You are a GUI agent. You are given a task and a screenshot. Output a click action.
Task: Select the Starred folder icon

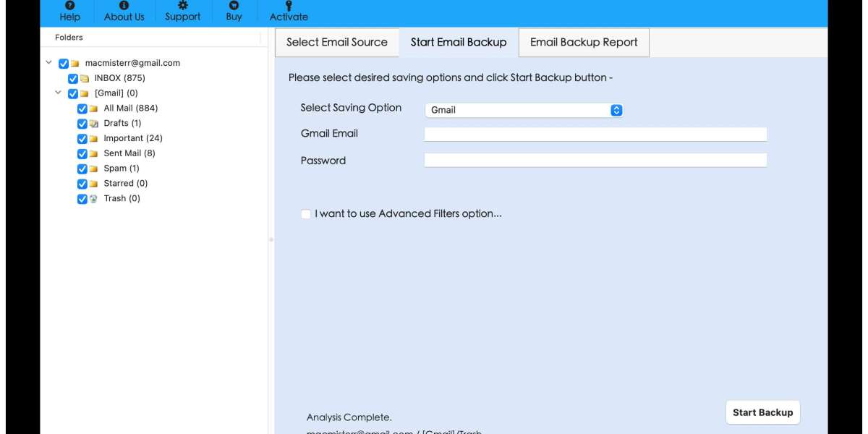[x=93, y=184]
